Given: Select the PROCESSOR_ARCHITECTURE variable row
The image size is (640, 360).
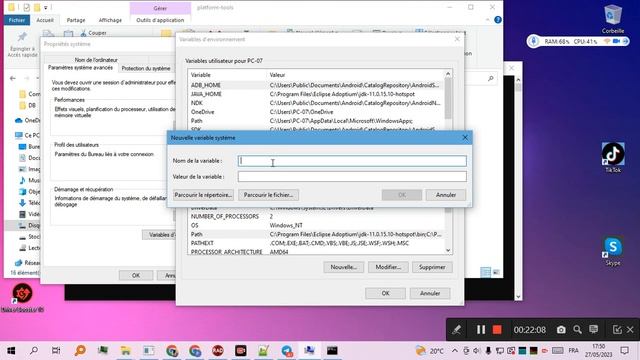Looking at the screenshot, I should pos(316,251).
